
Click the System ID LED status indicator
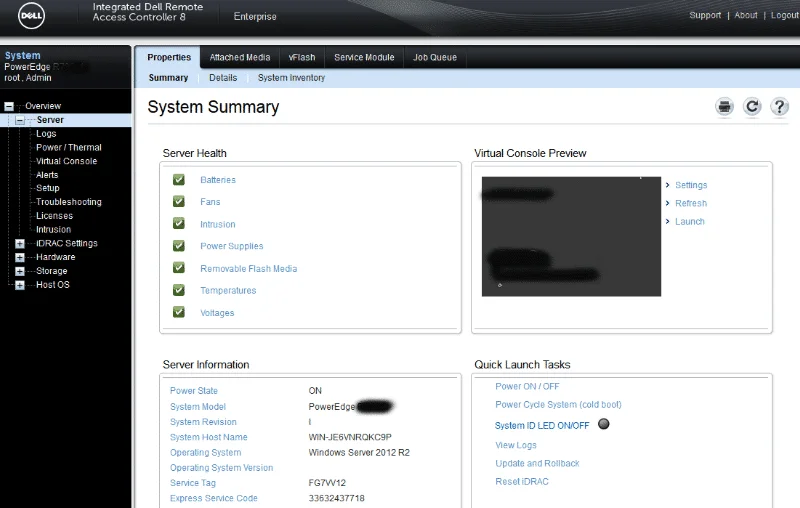603,425
